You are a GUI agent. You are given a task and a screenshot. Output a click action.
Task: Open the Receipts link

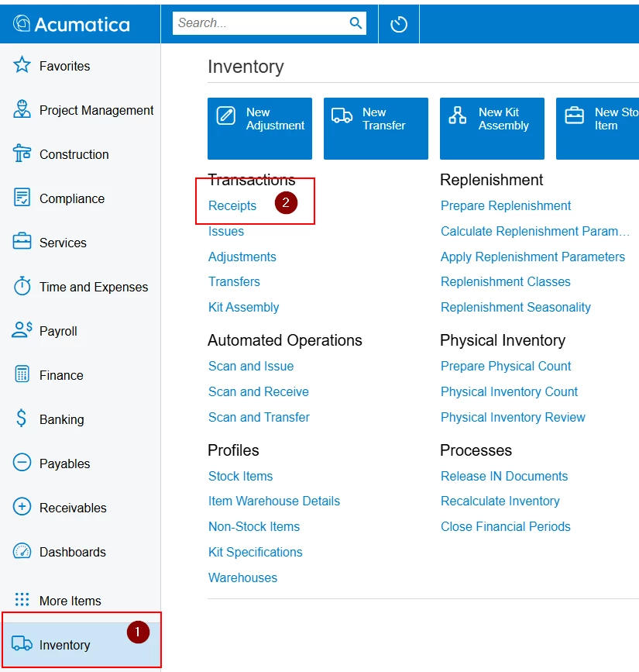(x=232, y=205)
